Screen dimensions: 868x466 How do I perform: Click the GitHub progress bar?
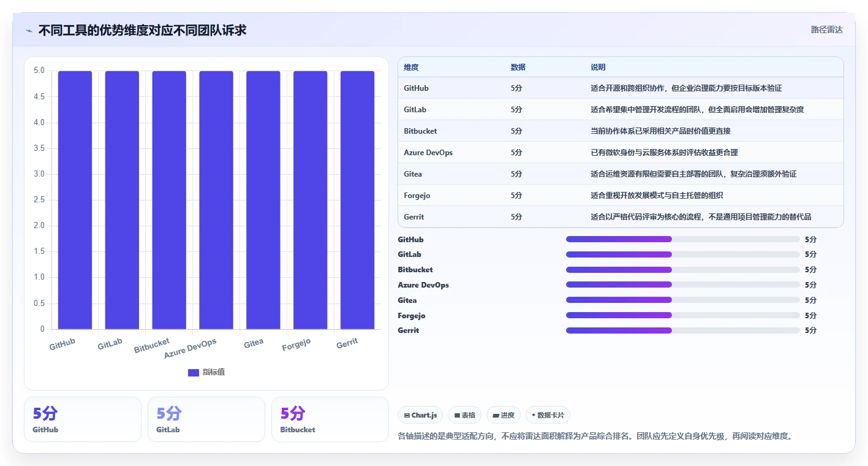[683, 239]
